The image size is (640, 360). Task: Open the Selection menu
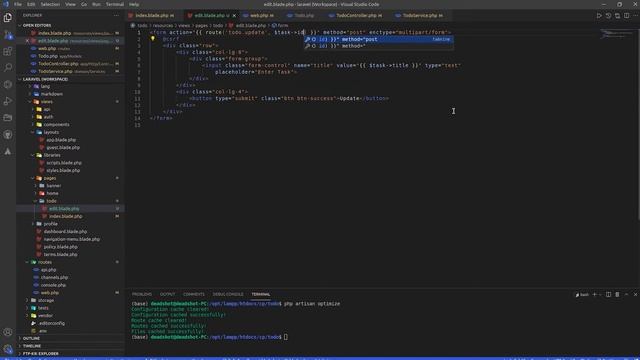click(50, 4)
